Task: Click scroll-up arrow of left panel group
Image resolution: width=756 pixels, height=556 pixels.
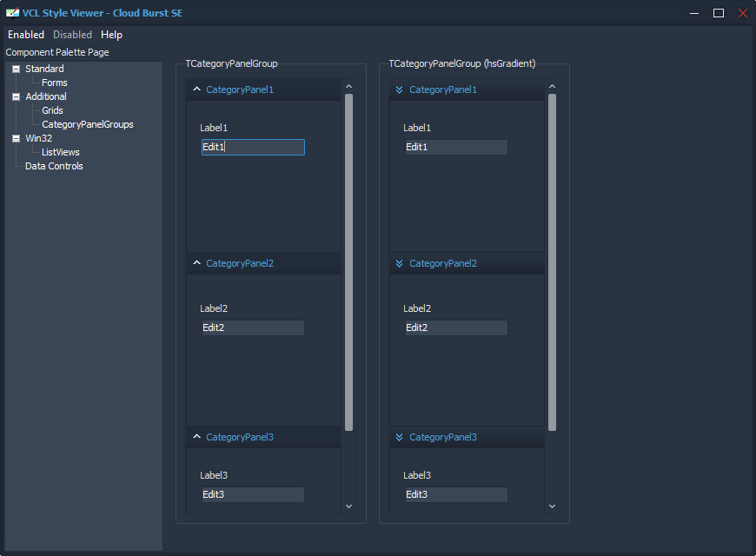Action: [349, 86]
